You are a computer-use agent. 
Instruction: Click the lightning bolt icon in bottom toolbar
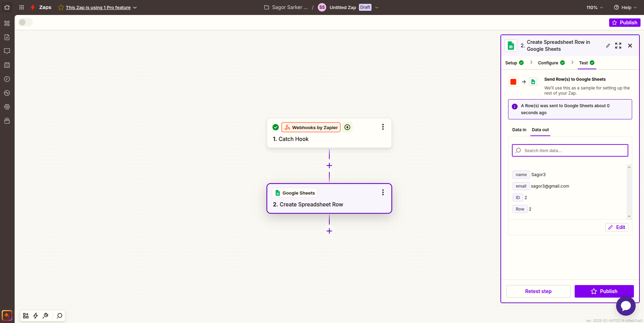tap(36, 316)
